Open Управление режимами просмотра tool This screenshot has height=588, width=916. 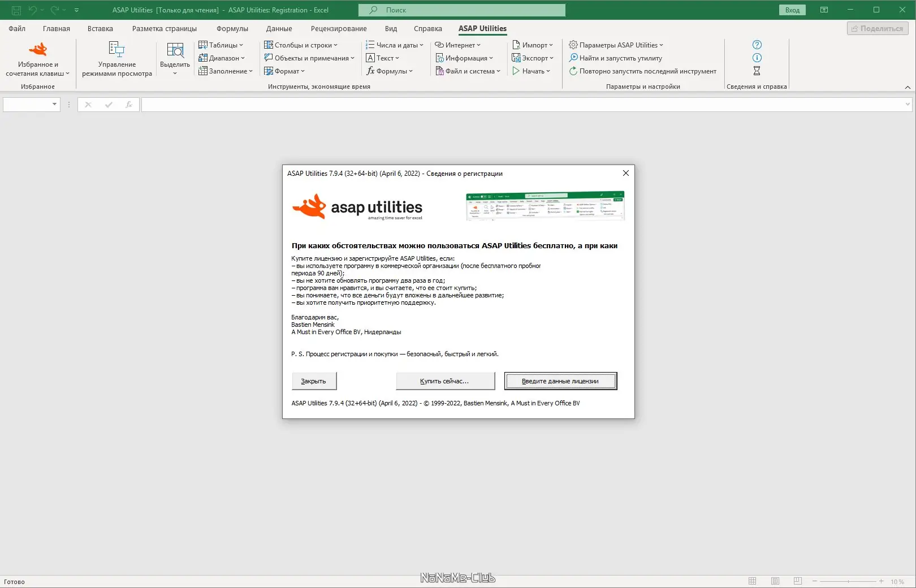pos(117,59)
